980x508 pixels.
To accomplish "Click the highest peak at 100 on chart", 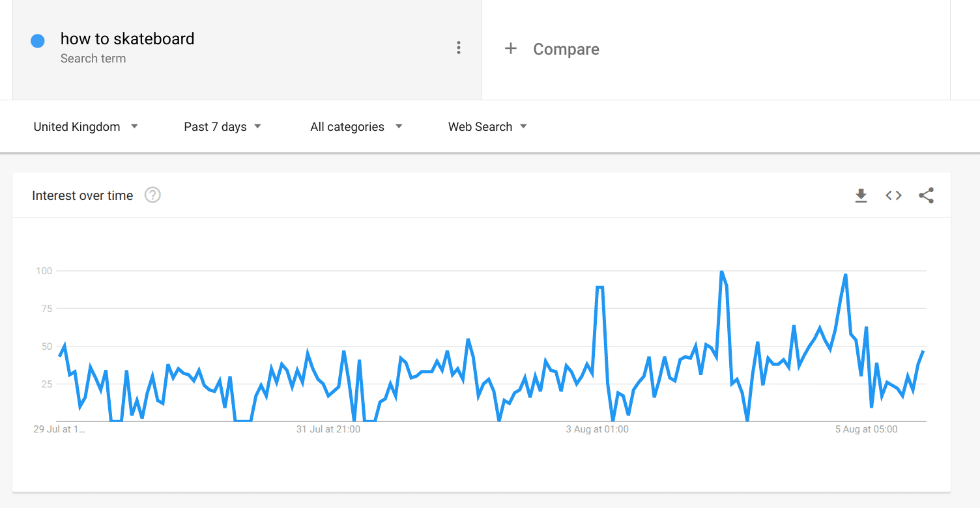I will click(x=721, y=272).
